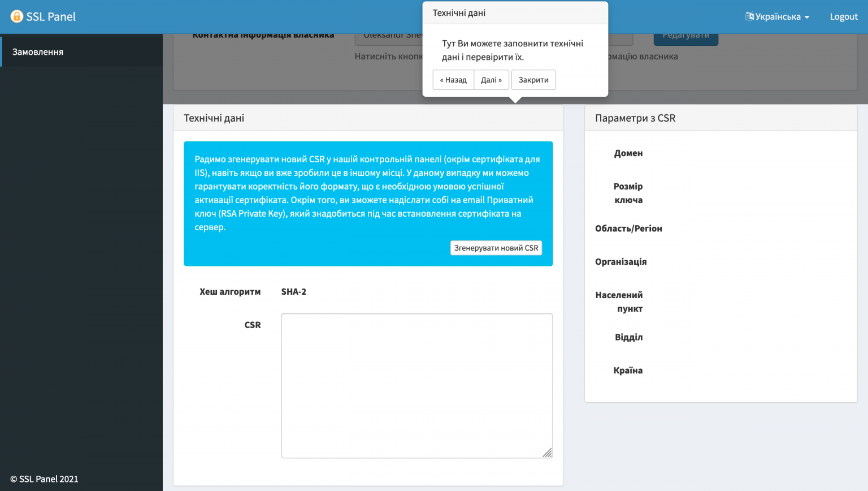Click the SSL Panel brand title
The width and height of the screenshot is (868, 491).
coord(51,16)
